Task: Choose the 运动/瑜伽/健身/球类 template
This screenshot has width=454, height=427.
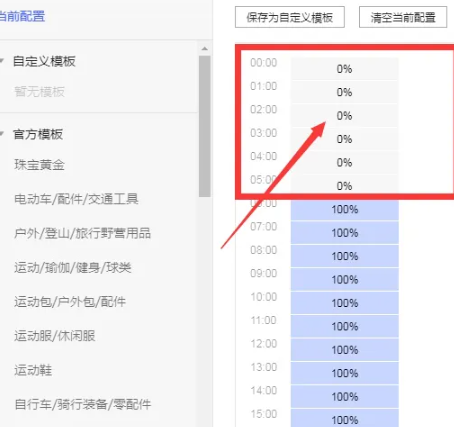Action: coord(73,267)
